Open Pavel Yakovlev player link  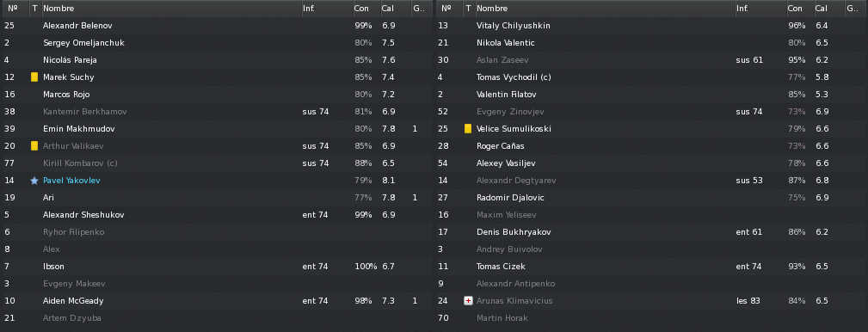[x=71, y=181]
